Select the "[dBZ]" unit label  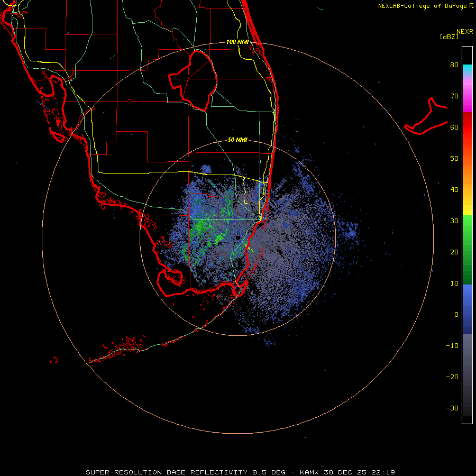pos(449,36)
